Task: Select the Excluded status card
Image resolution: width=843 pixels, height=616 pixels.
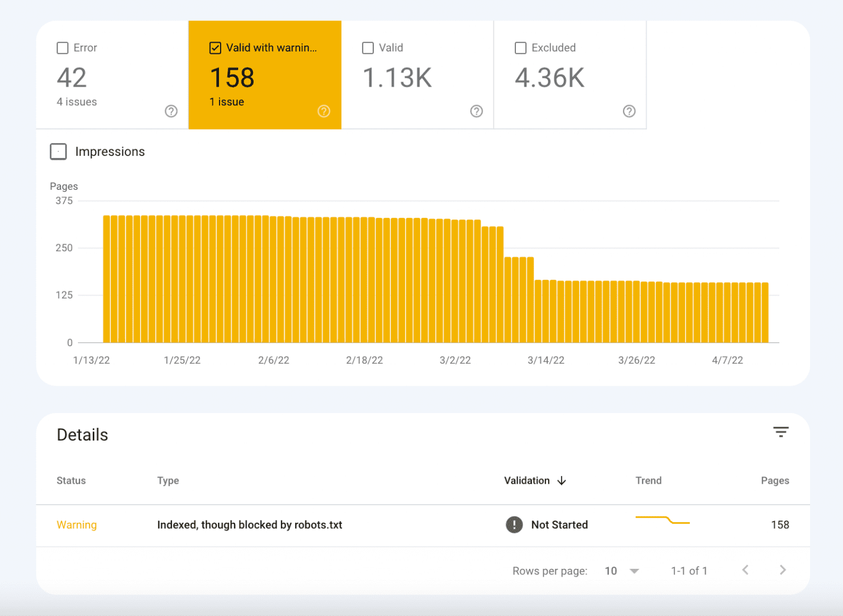Action: (x=570, y=75)
